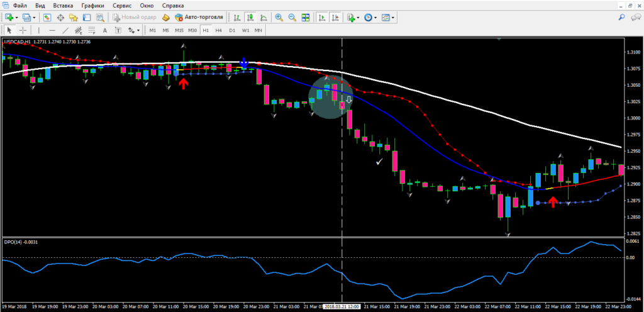Expand the chart templates dropdown
This screenshot has width=644, height=312.
(x=393, y=18)
